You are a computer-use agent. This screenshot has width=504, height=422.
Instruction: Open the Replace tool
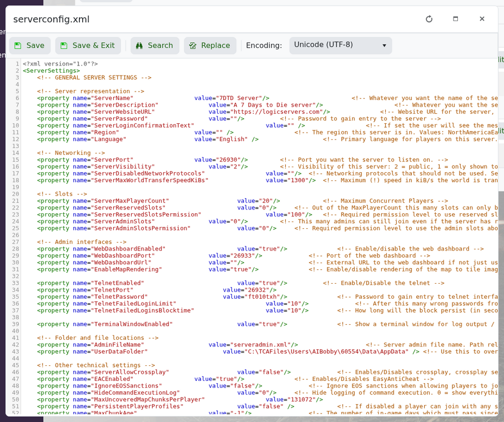pyautogui.click(x=210, y=46)
